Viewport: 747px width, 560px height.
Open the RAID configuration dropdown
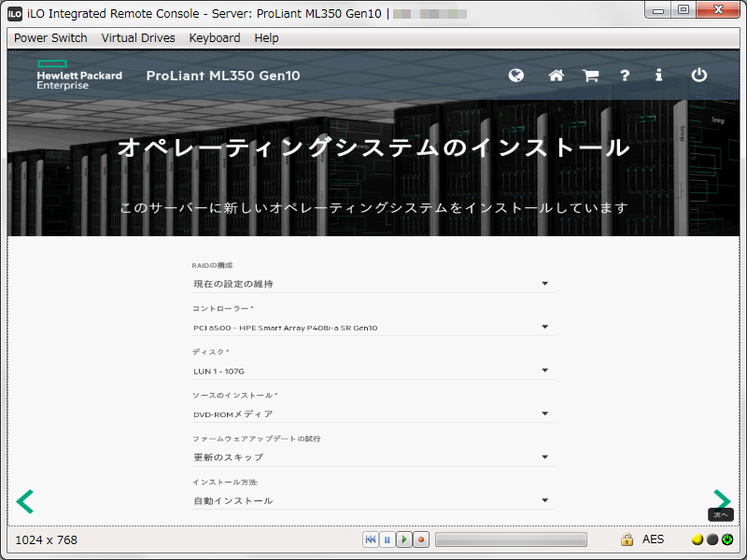pyautogui.click(x=544, y=283)
